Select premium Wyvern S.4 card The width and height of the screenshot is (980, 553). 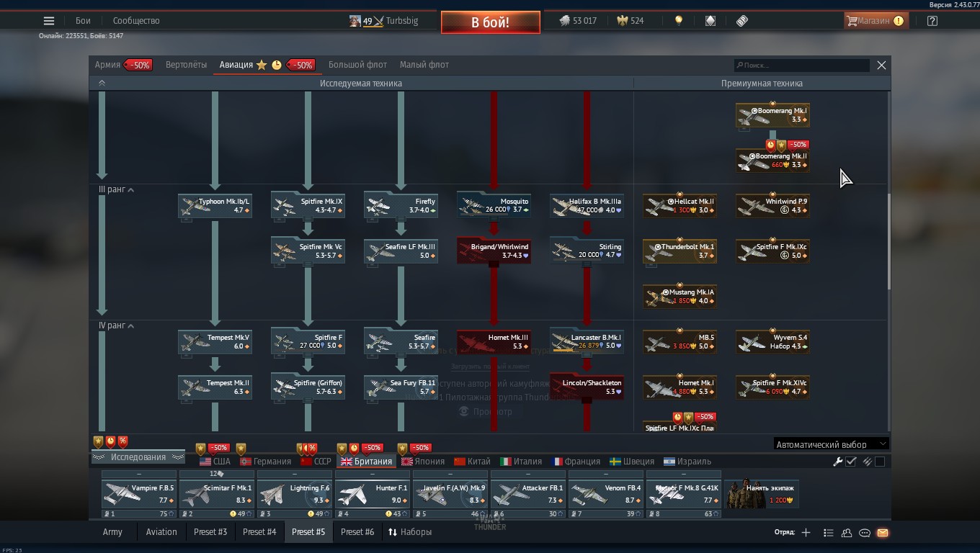(x=772, y=341)
